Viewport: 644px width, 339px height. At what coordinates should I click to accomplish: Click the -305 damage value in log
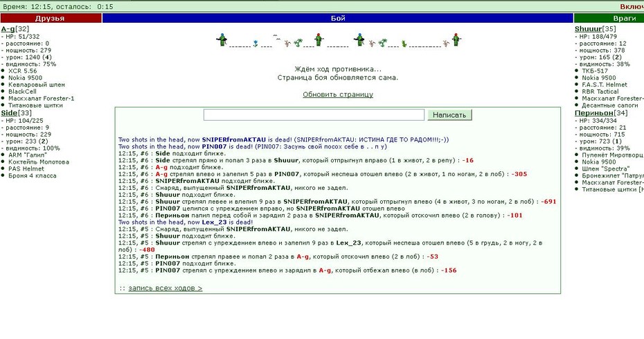[519, 174]
